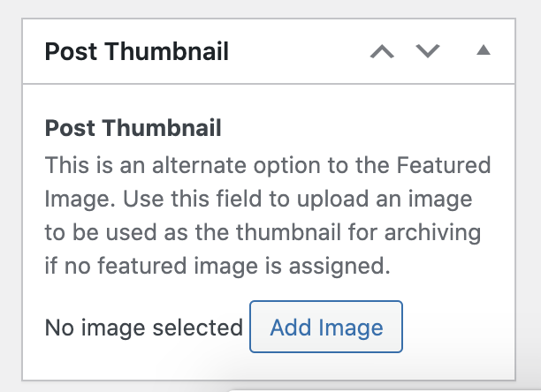This screenshot has height=392, width=541.
Task: Click the word "Image" on the Add Image button
Action: (x=354, y=328)
